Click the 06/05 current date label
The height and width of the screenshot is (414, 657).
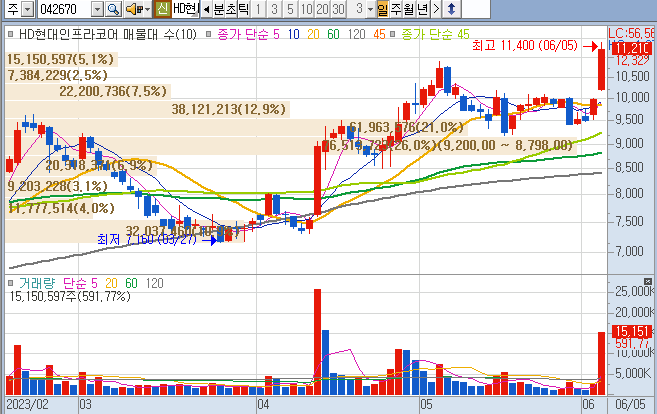coord(631,405)
